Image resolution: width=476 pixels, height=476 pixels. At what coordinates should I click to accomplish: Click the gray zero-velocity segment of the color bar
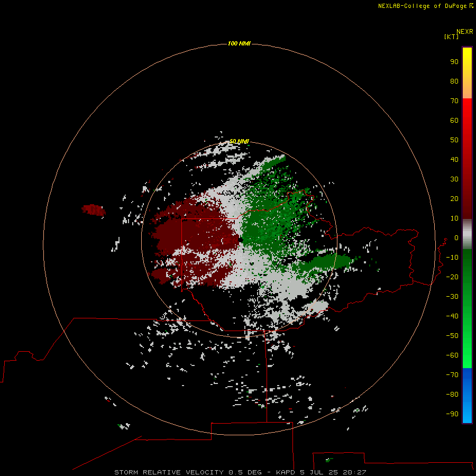click(x=467, y=234)
